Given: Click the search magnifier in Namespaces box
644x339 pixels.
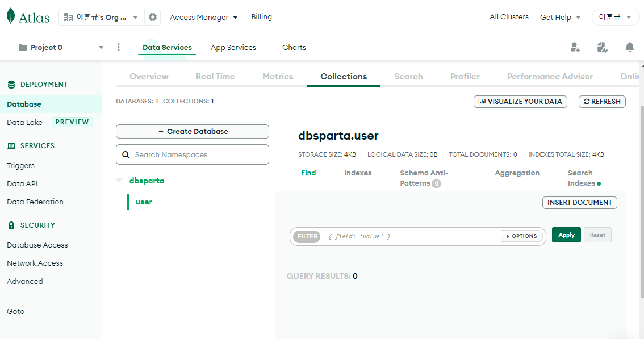Looking at the screenshot, I should click(126, 155).
